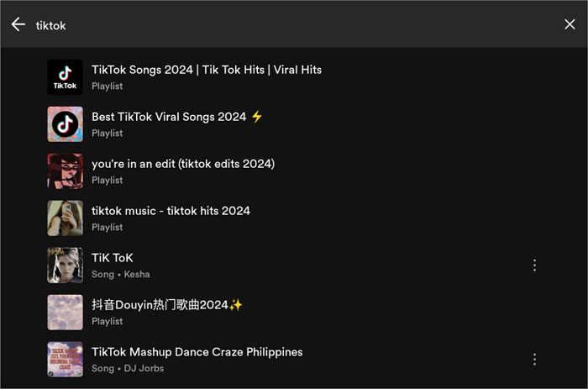Click the TiK ToK Kesha album art
588x389 pixels.
pyautogui.click(x=66, y=265)
